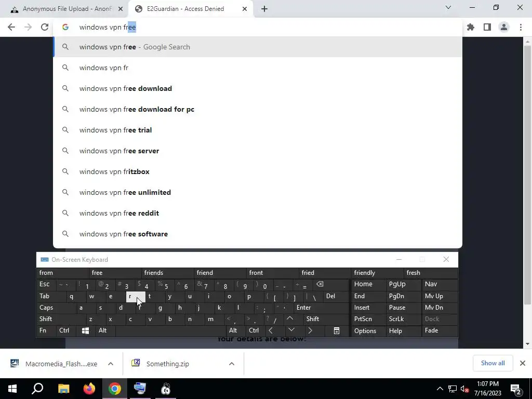Click the context menu key icon
Image resolution: width=532 pixels, height=399 pixels.
pos(337,330)
